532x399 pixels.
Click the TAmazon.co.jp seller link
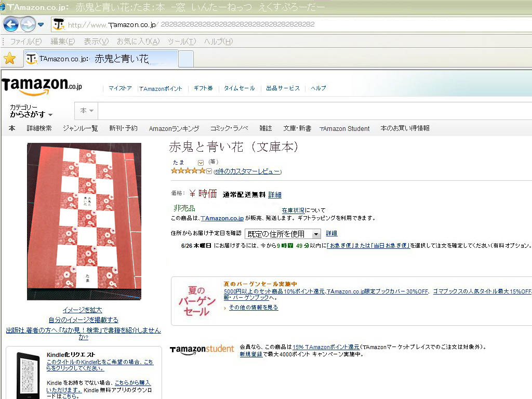[x=222, y=218]
